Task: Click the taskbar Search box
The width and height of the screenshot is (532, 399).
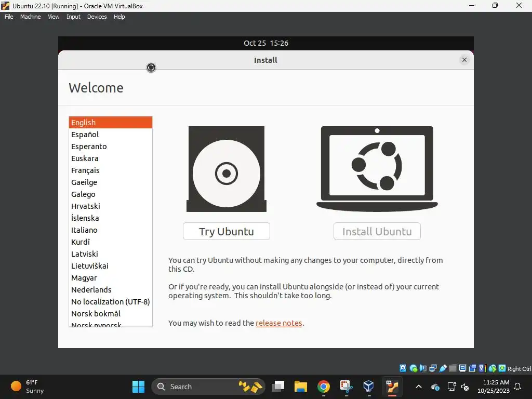Action: click(208, 387)
